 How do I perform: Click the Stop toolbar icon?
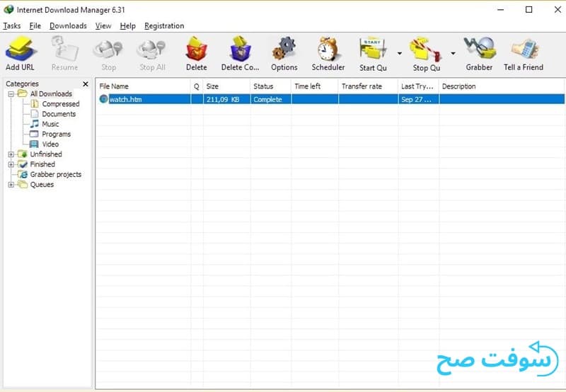coord(108,50)
